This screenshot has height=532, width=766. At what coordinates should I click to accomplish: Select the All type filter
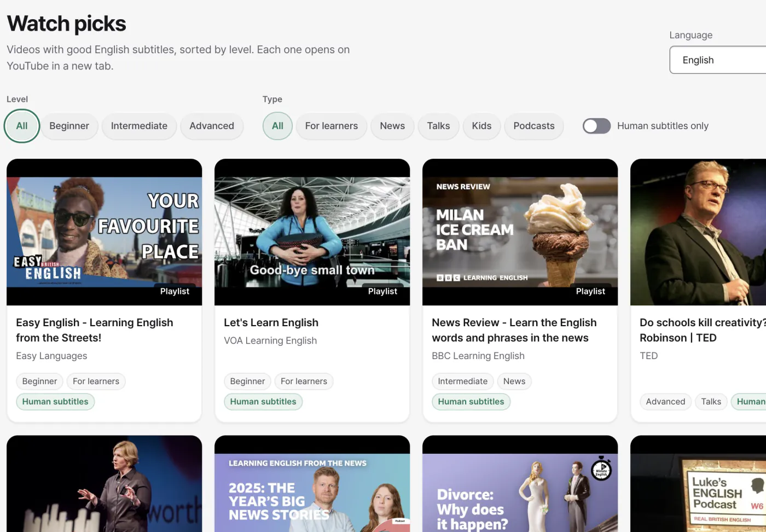click(277, 126)
